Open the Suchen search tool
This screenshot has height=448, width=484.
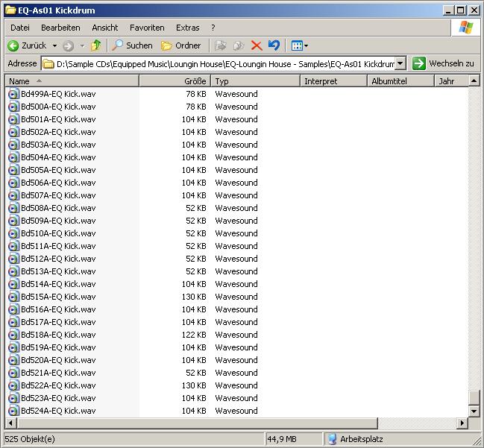pos(132,45)
